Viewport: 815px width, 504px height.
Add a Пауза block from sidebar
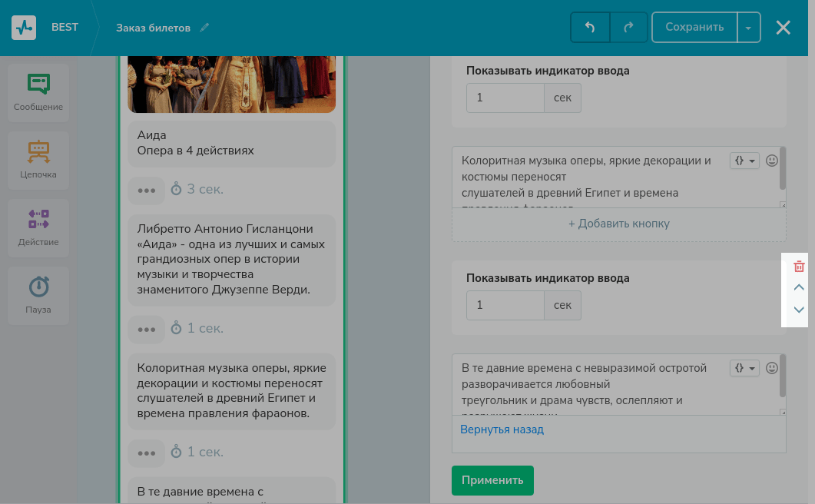[x=38, y=295]
